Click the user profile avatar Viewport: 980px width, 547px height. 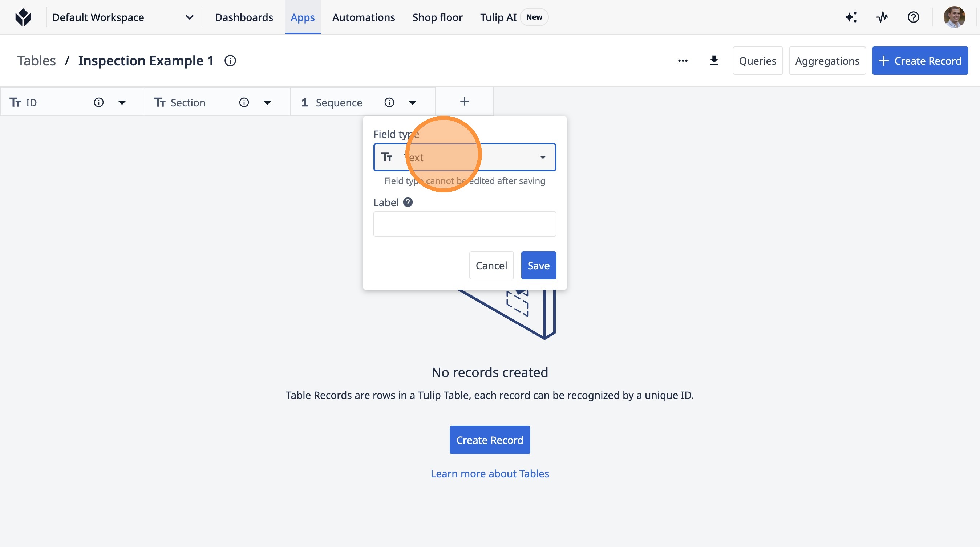point(954,17)
